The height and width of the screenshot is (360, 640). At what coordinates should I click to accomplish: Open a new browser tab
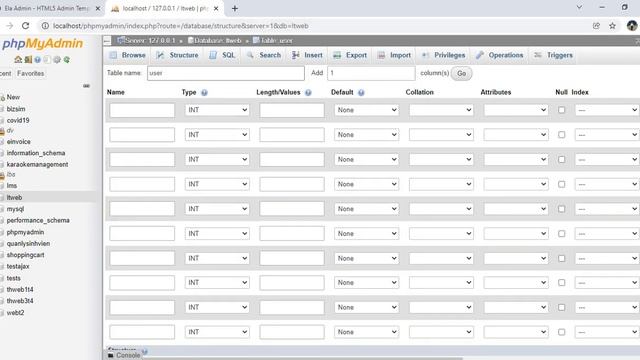tap(235, 8)
